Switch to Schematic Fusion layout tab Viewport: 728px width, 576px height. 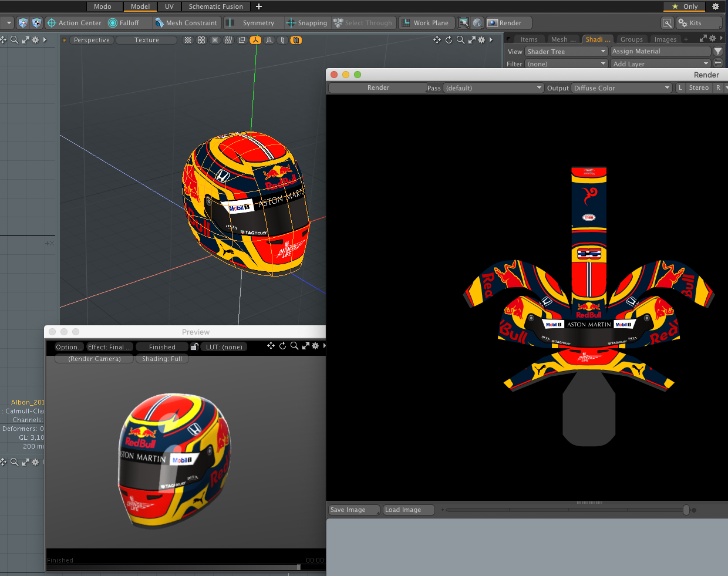(x=215, y=6)
